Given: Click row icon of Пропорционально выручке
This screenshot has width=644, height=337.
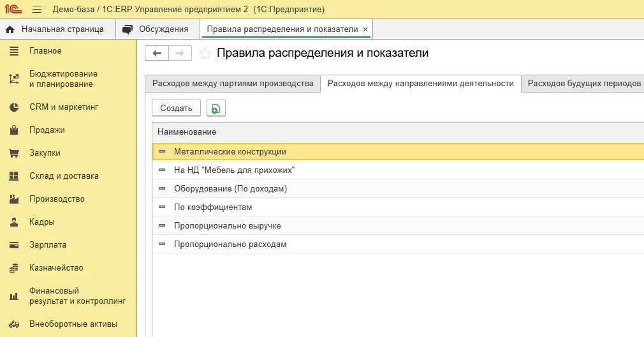Looking at the screenshot, I should (162, 226).
